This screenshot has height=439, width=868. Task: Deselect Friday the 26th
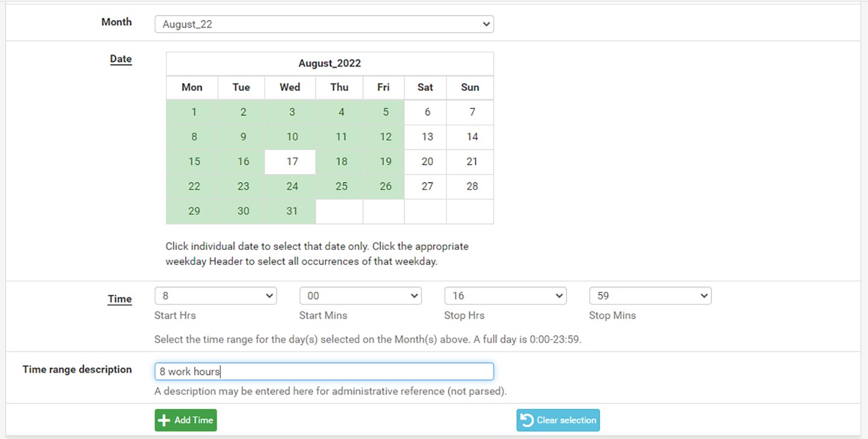pyautogui.click(x=385, y=186)
